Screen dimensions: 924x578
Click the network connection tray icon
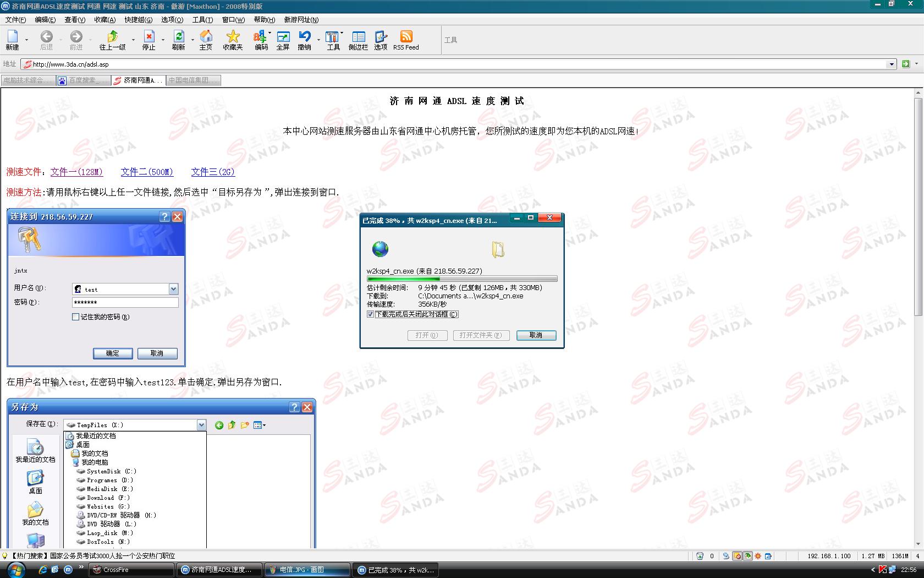893,570
